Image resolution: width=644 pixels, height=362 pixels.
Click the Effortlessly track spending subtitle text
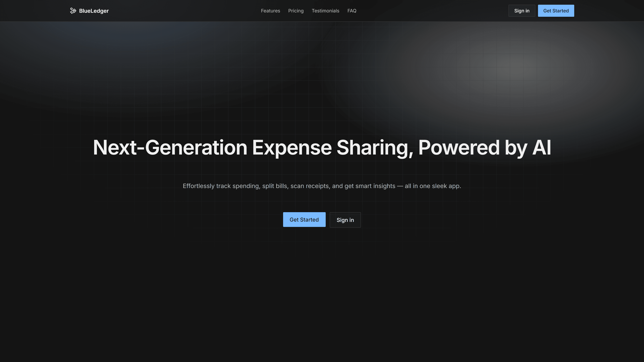pos(322,186)
